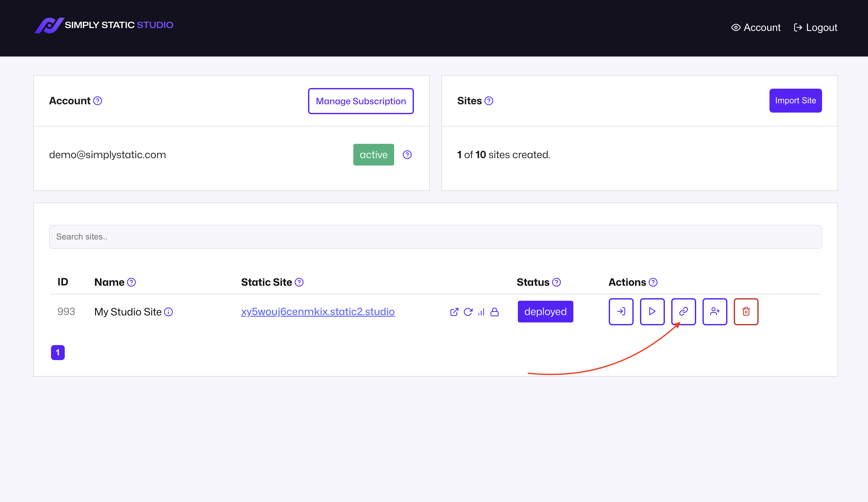Click info icon beside My Studio Site
Image resolution: width=868 pixels, height=502 pixels.
point(168,312)
